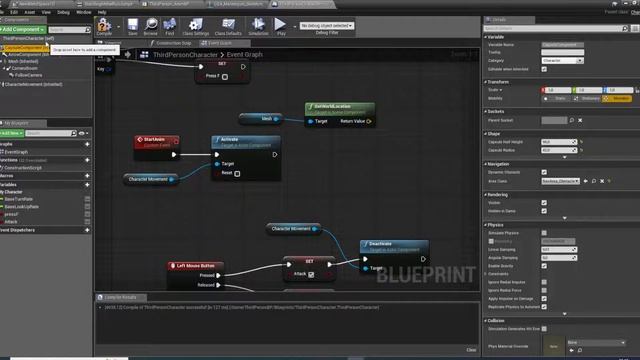The width and height of the screenshot is (640, 360).
Task: Click the Find toolbar icon
Action: coord(169,27)
